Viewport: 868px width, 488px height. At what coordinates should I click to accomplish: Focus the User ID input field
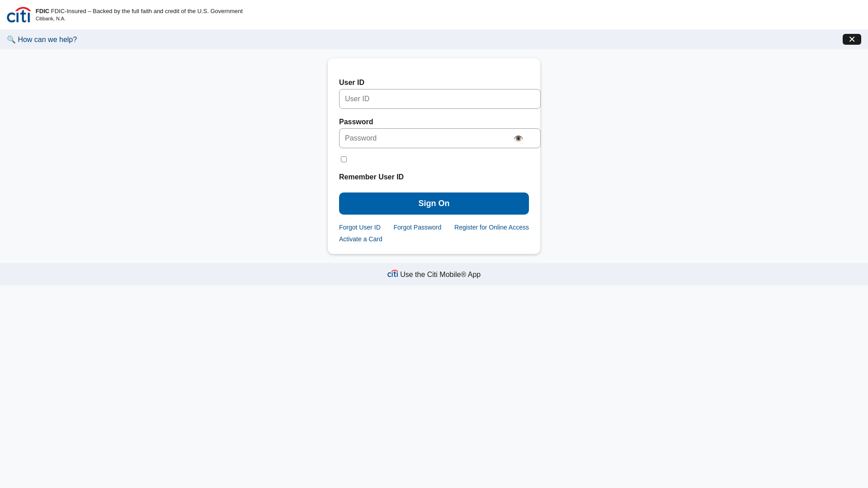[439, 99]
